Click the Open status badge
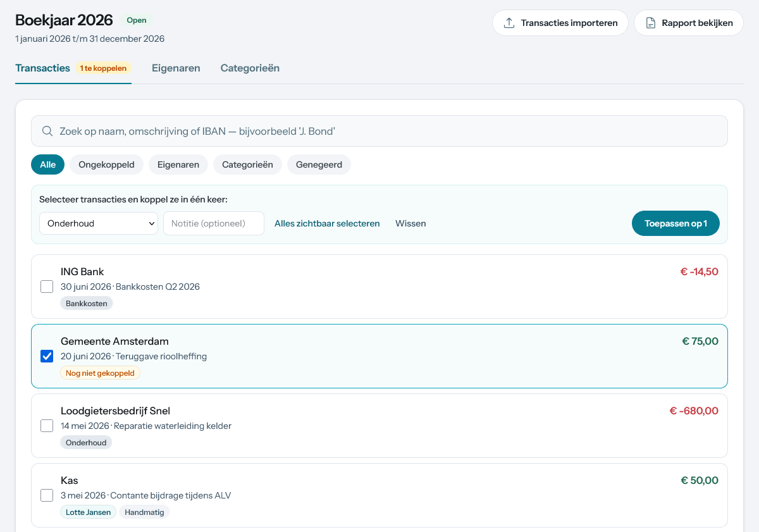759x532 pixels. pos(137,20)
